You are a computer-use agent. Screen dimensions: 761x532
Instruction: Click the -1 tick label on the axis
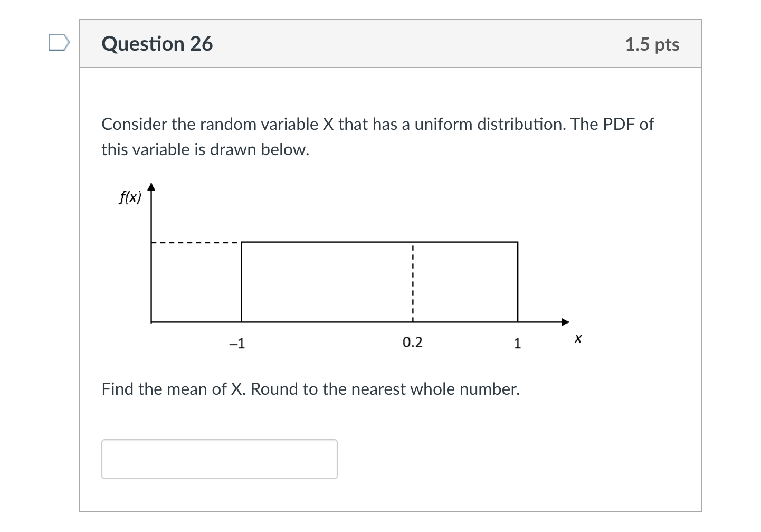(237, 343)
